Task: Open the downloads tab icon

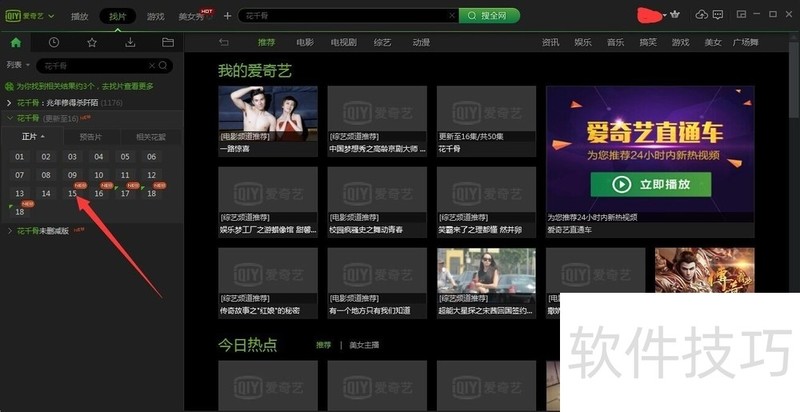Action: click(130, 42)
